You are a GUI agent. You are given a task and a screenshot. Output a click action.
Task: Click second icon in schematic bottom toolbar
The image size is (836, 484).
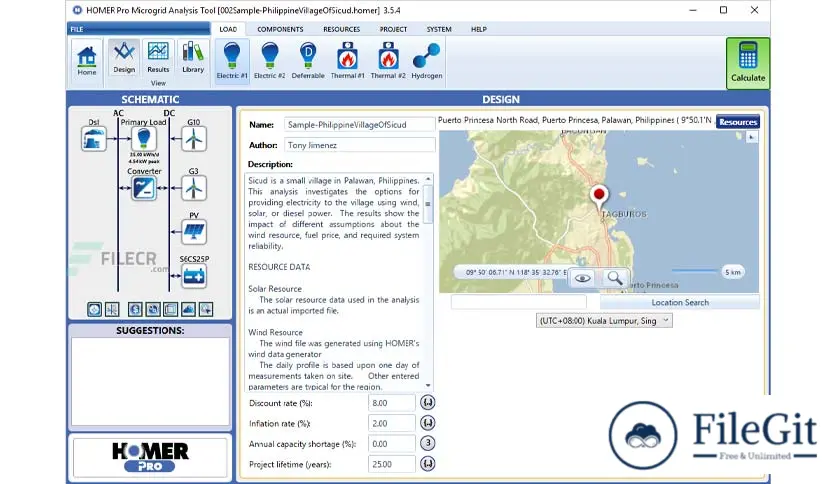[x=112, y=309]
